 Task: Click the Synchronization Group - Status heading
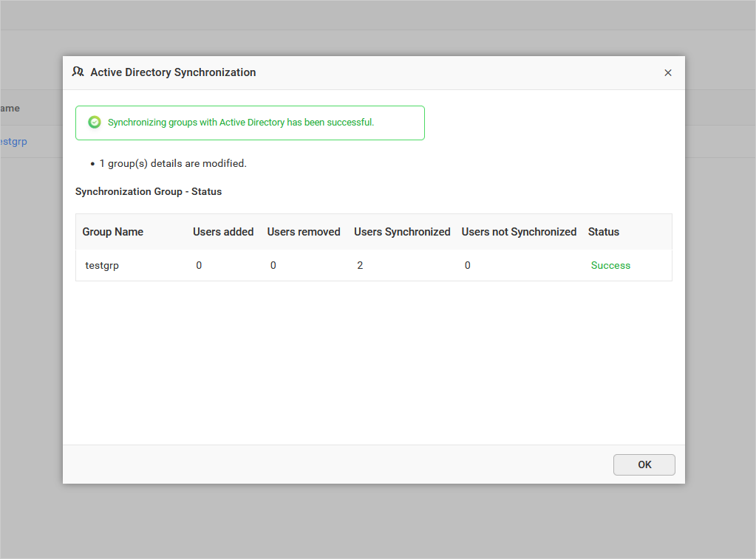(148, 191)
